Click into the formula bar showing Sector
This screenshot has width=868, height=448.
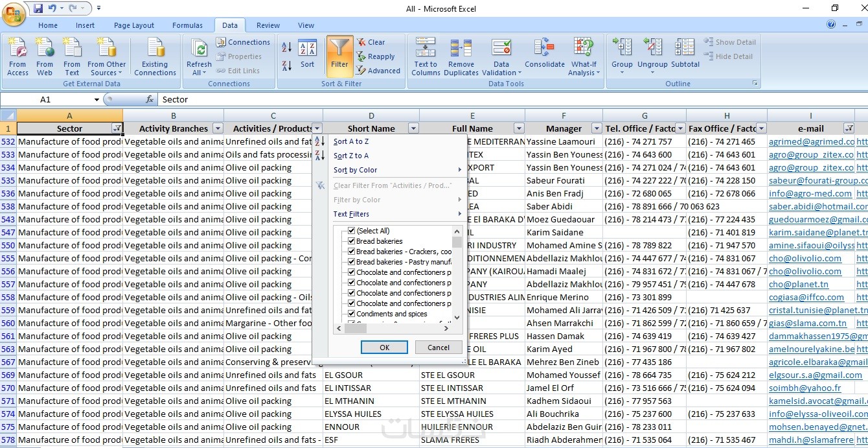pyautogui.click(x=512, y=99)
